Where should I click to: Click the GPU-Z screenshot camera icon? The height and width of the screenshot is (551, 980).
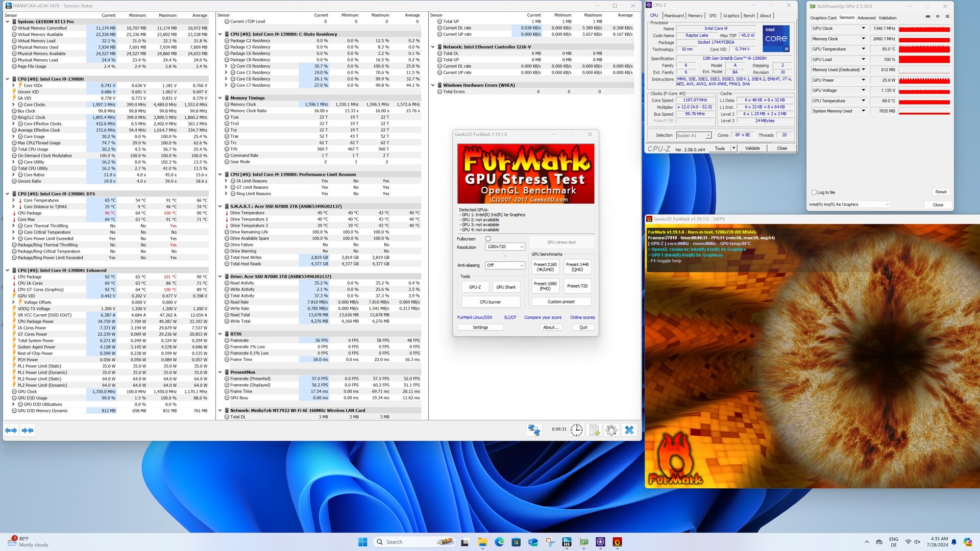click(927, 17)
